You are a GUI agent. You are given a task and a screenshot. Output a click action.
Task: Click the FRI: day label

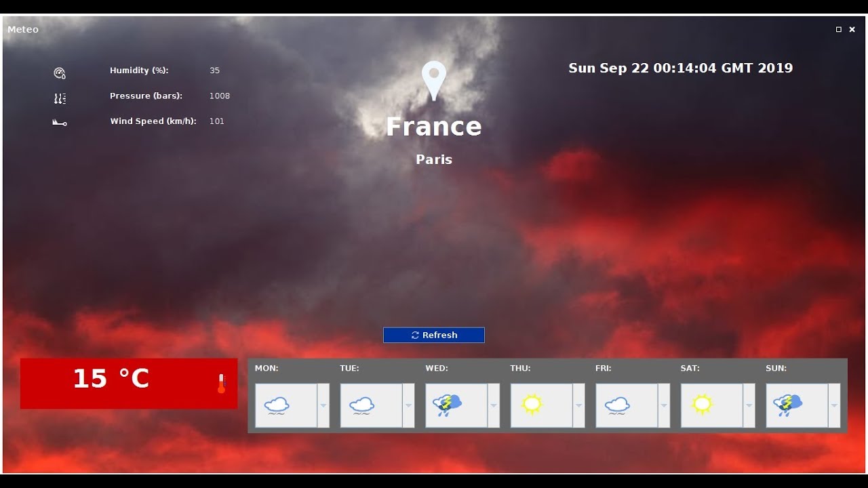coord(604,369)
